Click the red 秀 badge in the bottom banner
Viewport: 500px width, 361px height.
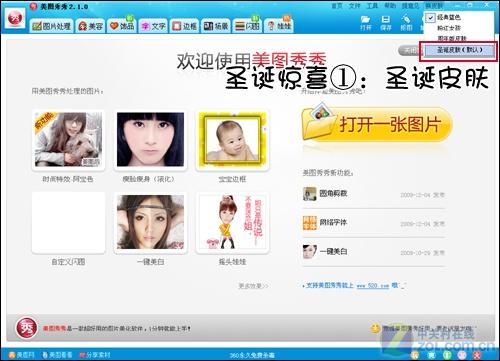click(27, 328)
